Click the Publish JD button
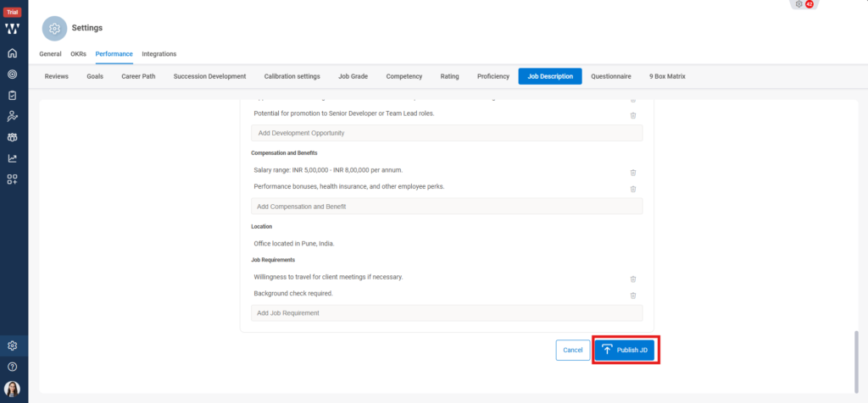 click(x=625, y=350)
